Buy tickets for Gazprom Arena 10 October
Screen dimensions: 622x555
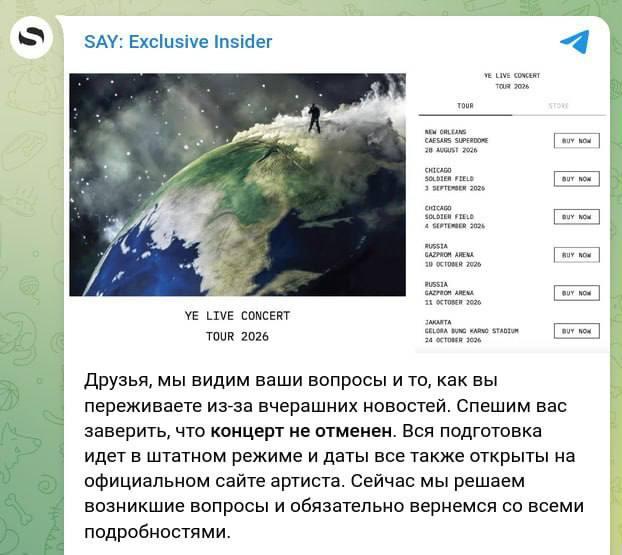click(576, 255)
